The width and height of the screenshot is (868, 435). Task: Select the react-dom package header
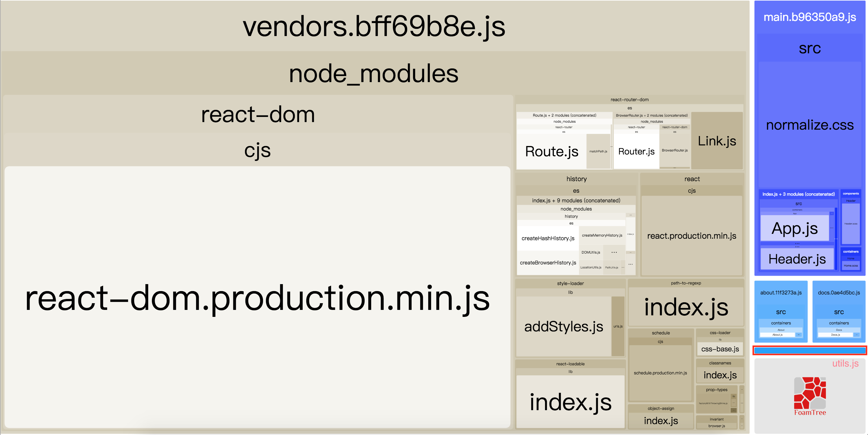pyautogui.click(x=258, y=114)
